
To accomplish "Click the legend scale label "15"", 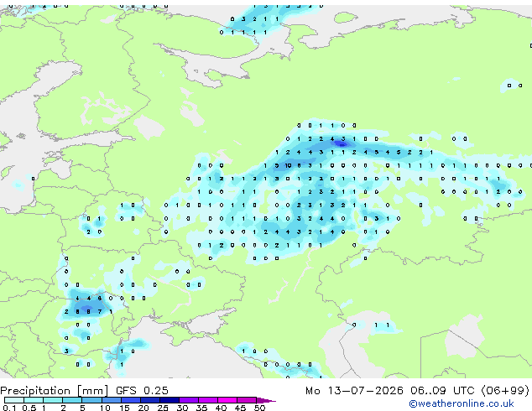I will coord(124,408).
